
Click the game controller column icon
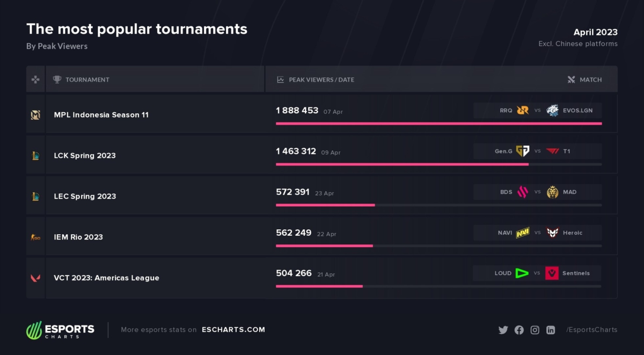[35, 79]
